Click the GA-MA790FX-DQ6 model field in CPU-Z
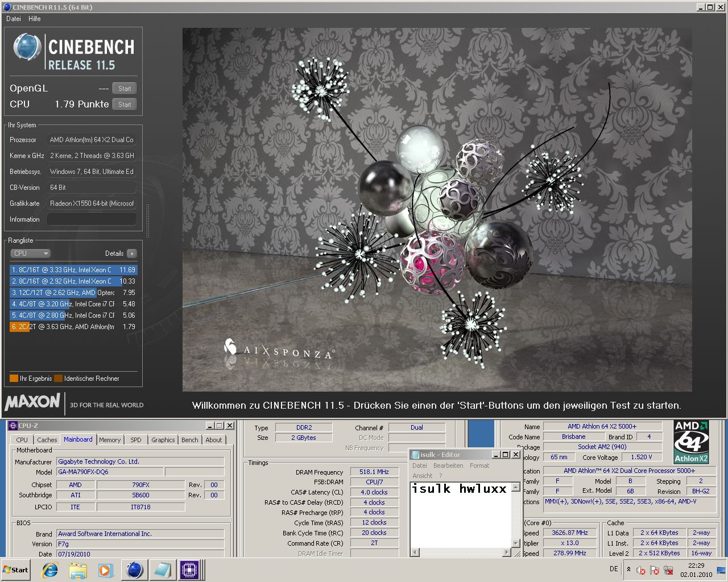This screenshot has width=728, height=582. (x=110, y=472)
